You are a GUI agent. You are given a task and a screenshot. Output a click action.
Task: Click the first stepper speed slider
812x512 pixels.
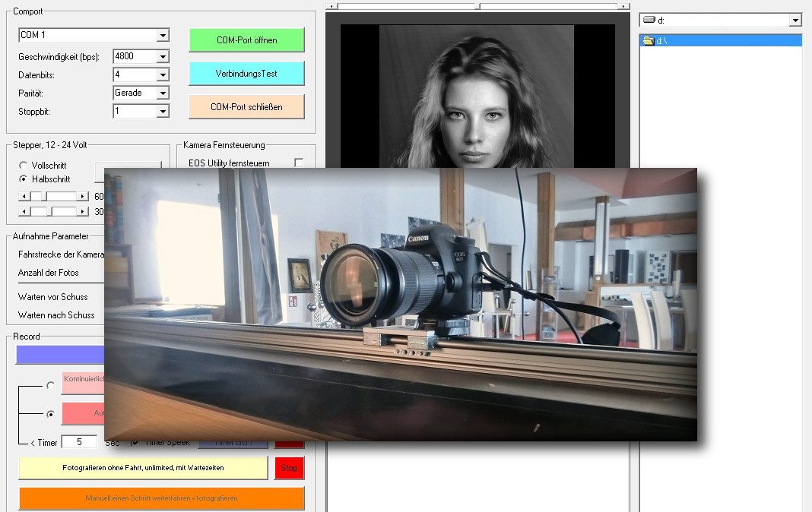pos(53,196)
